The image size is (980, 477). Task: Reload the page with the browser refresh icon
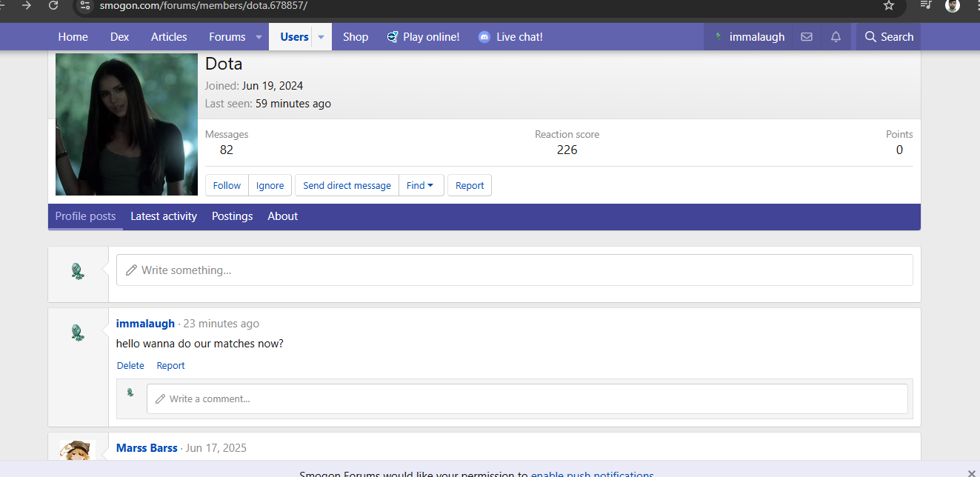pyautogui.click(x=53, y=5)
